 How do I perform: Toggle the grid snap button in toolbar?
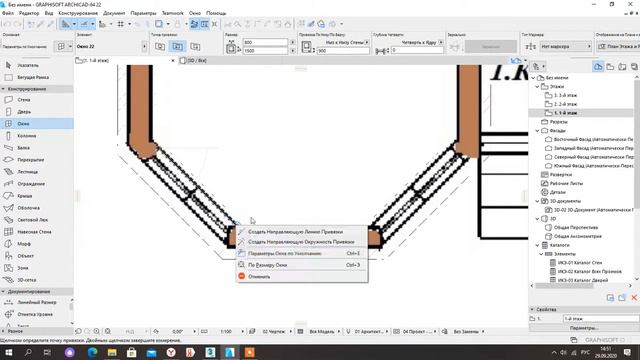tap(120, 24)
